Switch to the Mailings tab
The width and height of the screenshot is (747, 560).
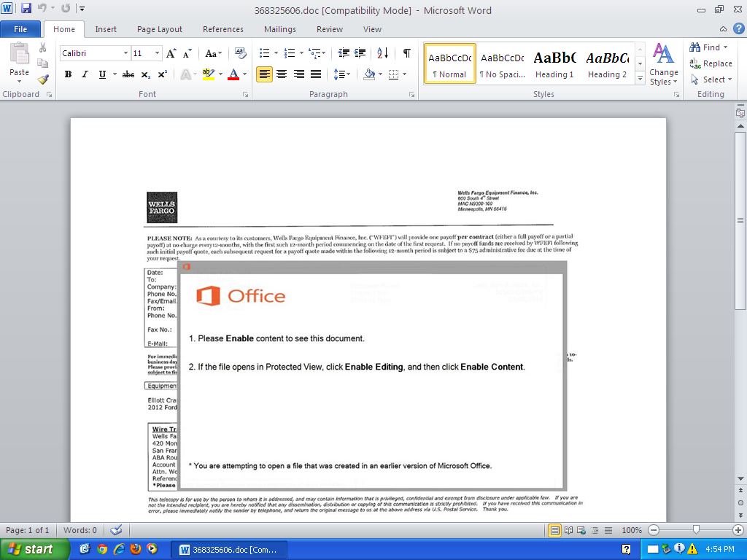280,29
